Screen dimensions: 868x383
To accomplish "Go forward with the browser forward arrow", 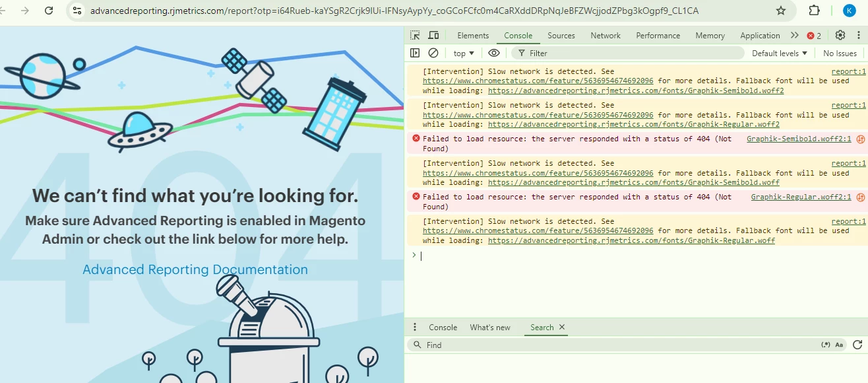I will [25, 11].
